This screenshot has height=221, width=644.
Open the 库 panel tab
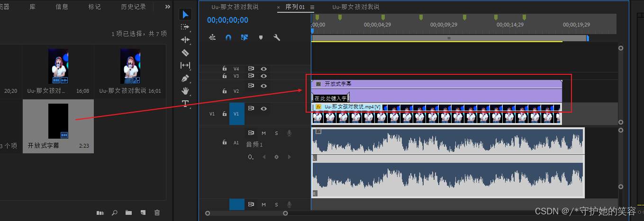(x=32, y=7)
